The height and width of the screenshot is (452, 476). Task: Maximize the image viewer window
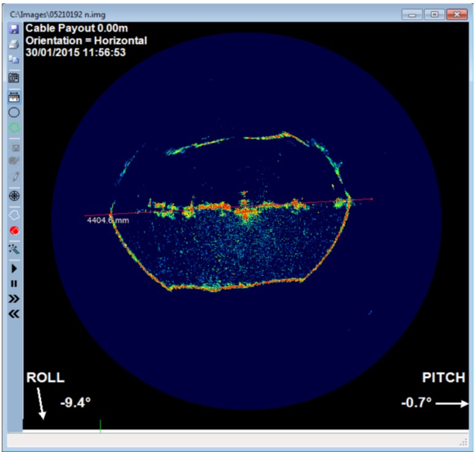(x=434, y=15)
